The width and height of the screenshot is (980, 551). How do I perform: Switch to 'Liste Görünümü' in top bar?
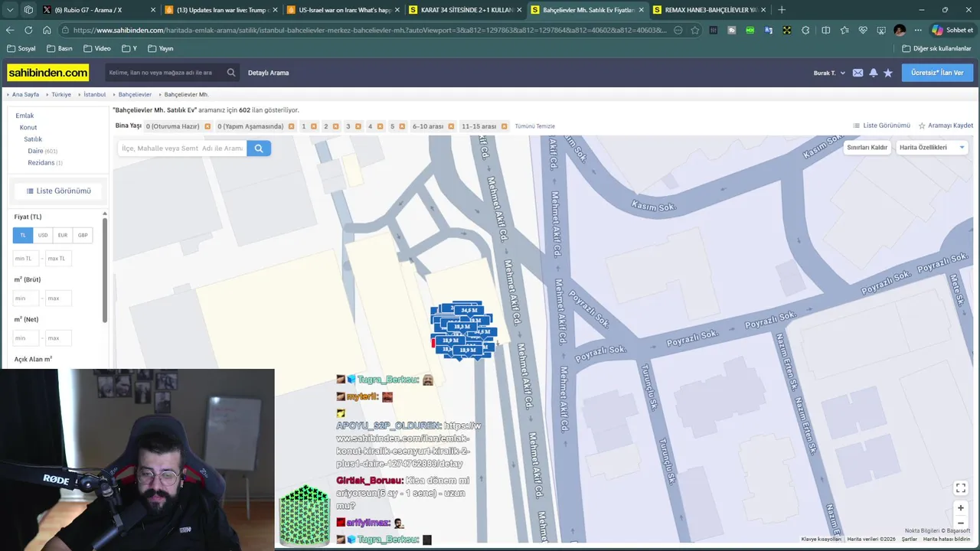click(x=881, y=126)
